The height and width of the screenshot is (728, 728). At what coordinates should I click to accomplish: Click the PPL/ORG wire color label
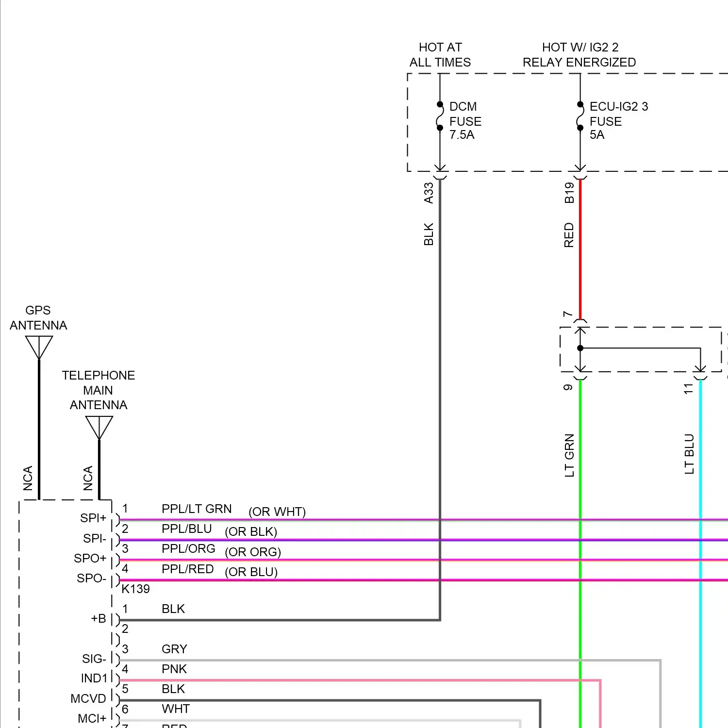(x=188, y=548)
